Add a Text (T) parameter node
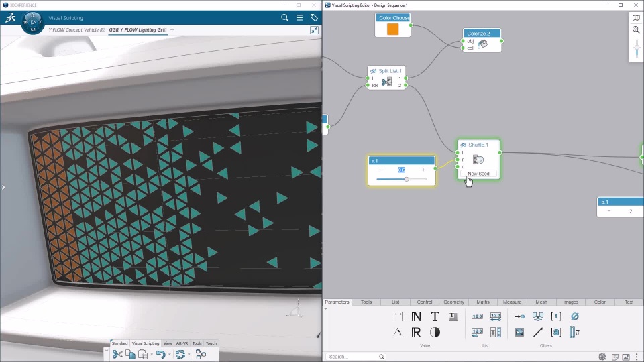The image size is (644, 362). (x=435, y=316)
